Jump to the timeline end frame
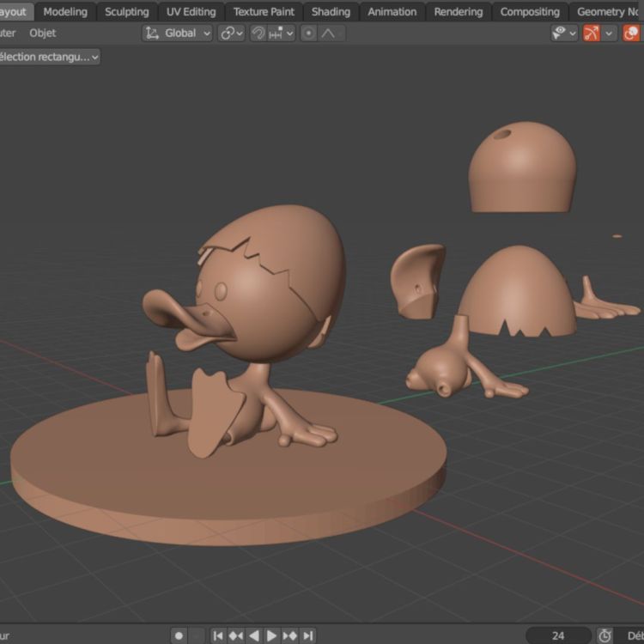The height and width of the screenshot is (644, 644). coord(307,635)
